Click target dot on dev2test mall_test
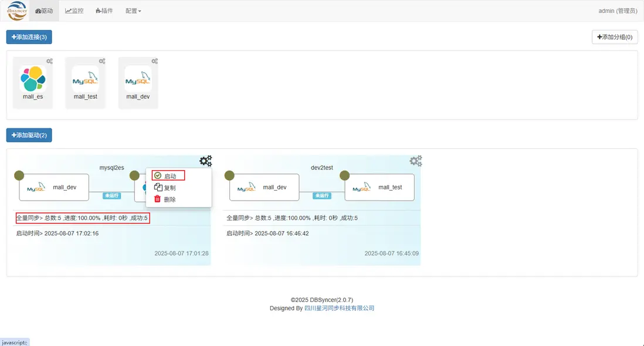This screenshot has height=346, width=644. pos(345,176)
